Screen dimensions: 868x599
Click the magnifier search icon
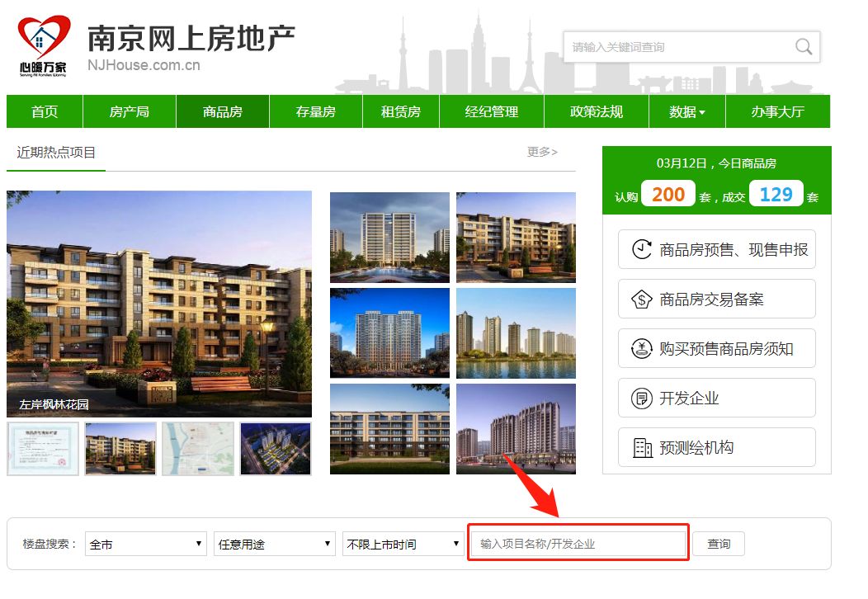[804, 47]
